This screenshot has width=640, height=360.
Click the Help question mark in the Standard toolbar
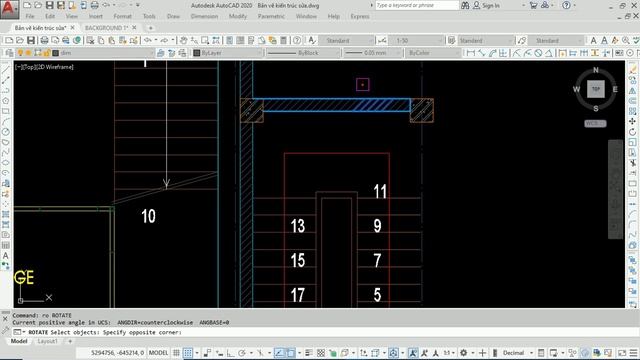click(297, 40)
